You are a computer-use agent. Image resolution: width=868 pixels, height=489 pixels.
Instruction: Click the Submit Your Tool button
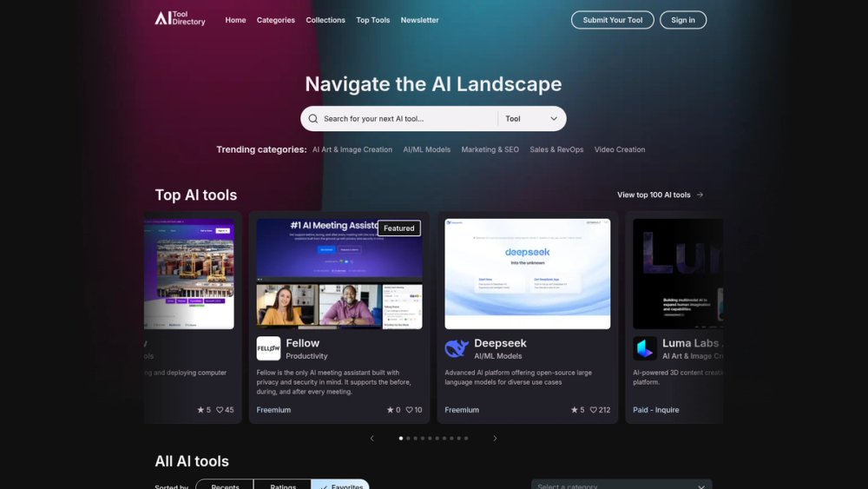612,20
